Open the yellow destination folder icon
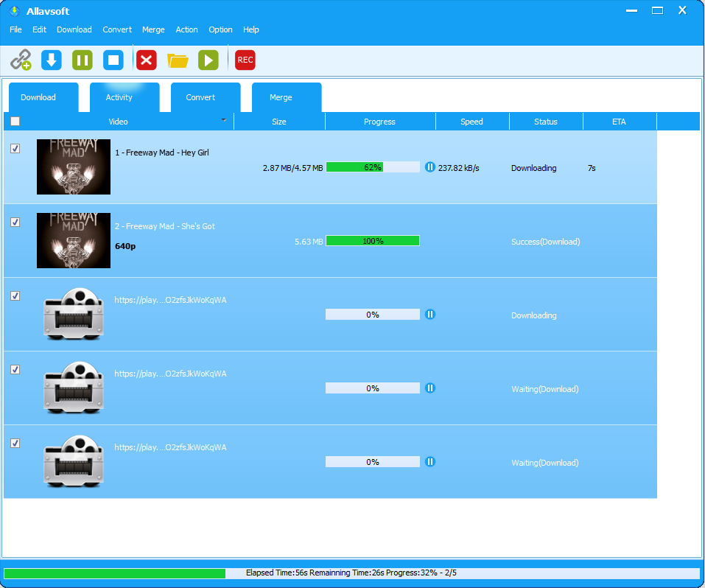 [178, 60]
